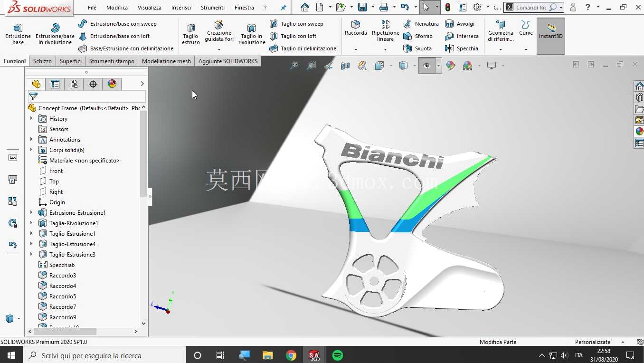Viewport: 644px width, 363px height.
Task: Select Materiale <non specificato> entry
Action: [85, 161]
